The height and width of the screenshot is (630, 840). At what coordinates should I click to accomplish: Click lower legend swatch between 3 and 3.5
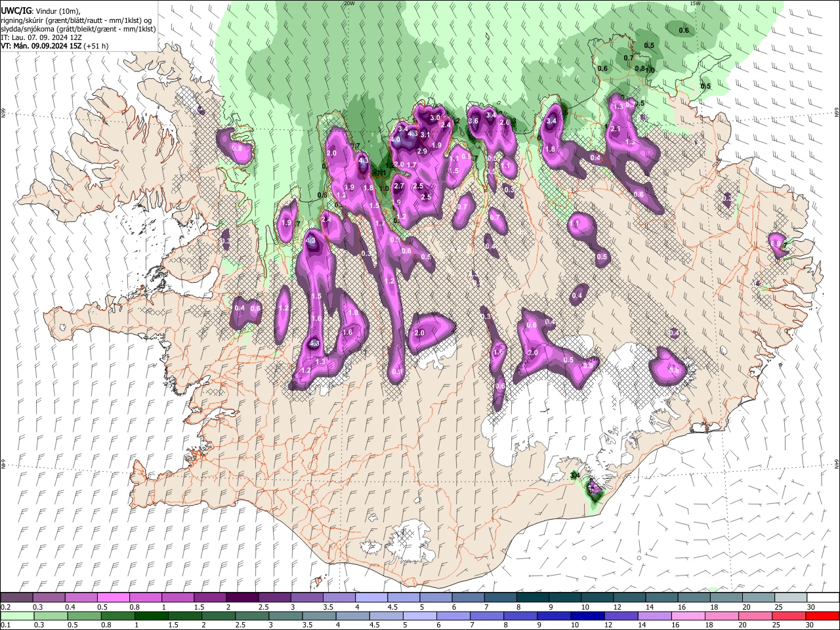pyautogui.click(x=285, y=616)
